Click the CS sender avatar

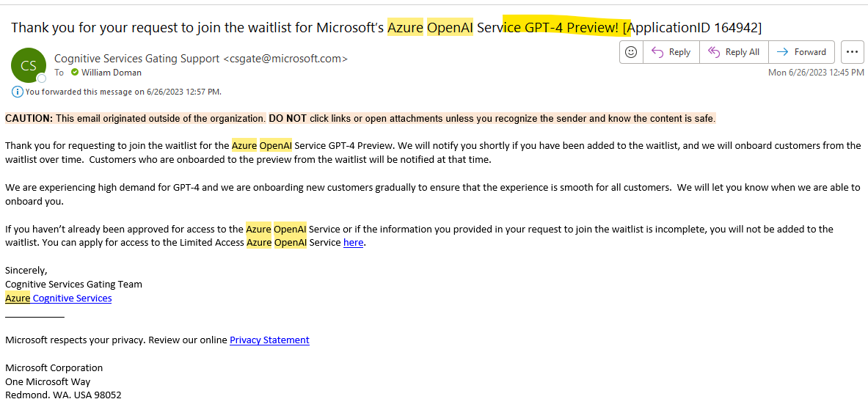[x=28, y=66]
